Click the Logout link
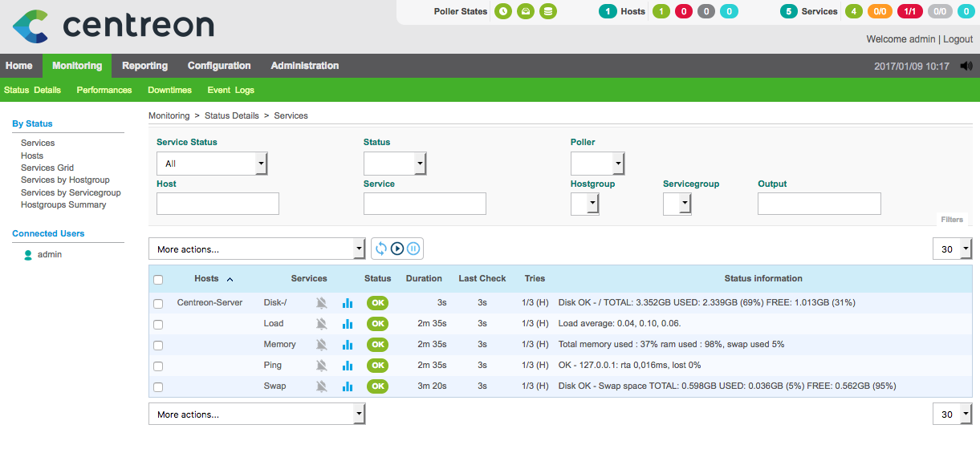Viewport: 980px width, 457px height. click(x=958, y=39)
